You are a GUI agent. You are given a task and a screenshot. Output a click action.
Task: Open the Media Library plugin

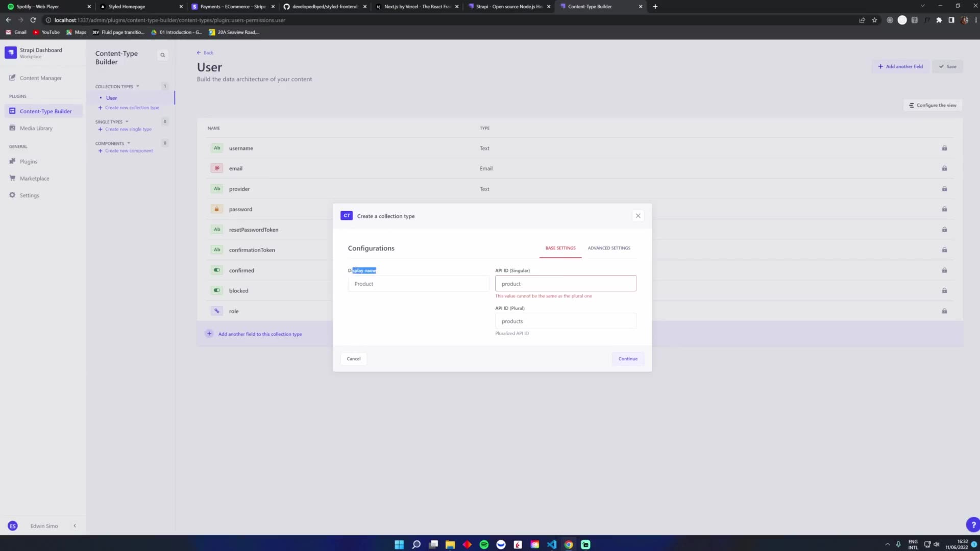coord(36,128)
